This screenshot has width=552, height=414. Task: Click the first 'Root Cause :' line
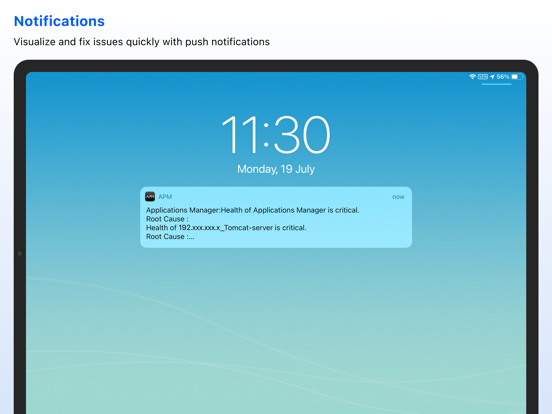click(167, 219)
